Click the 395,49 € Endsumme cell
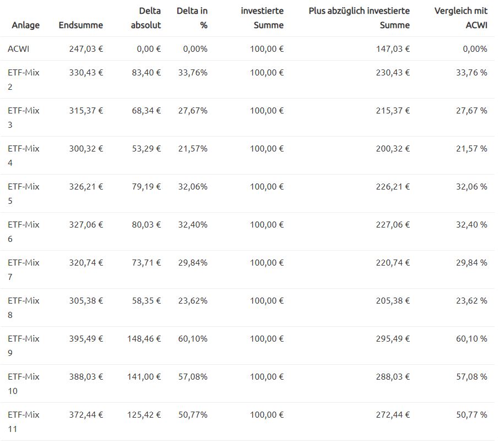504x443 pixels. [x=86, y=339]
